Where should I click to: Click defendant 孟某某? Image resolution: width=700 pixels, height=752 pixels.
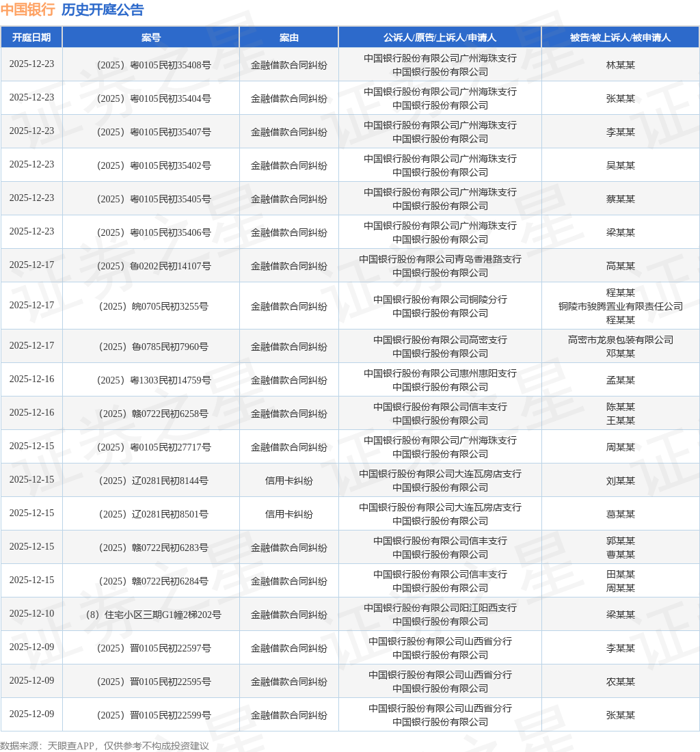pos(621,380)
